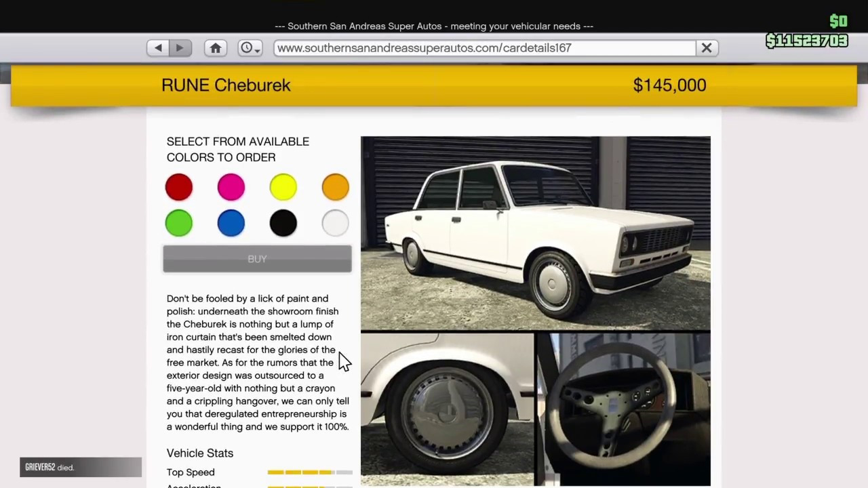Screen dimensions: 868x488
Task: Pick the black car color
Action: tap(283, 223)
